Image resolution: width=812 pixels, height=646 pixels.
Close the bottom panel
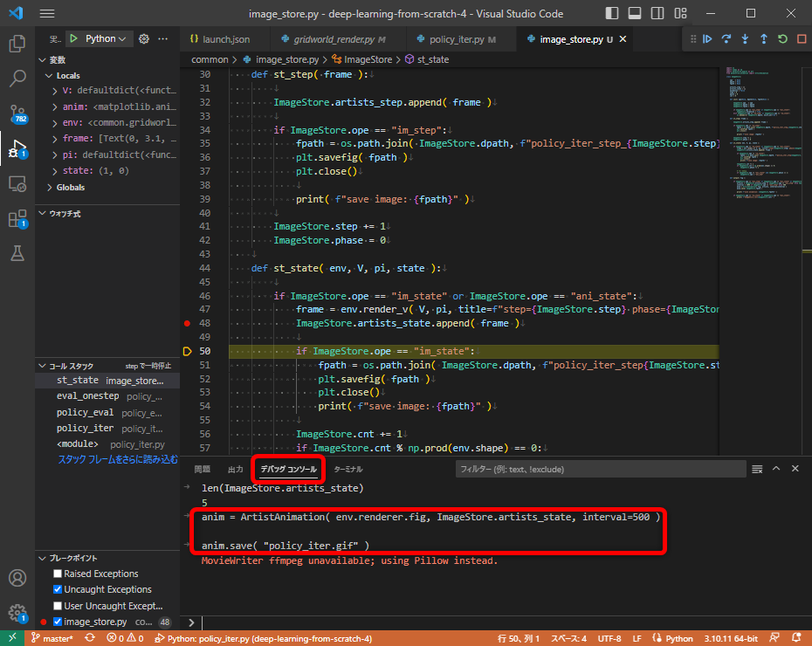(795, 469)
